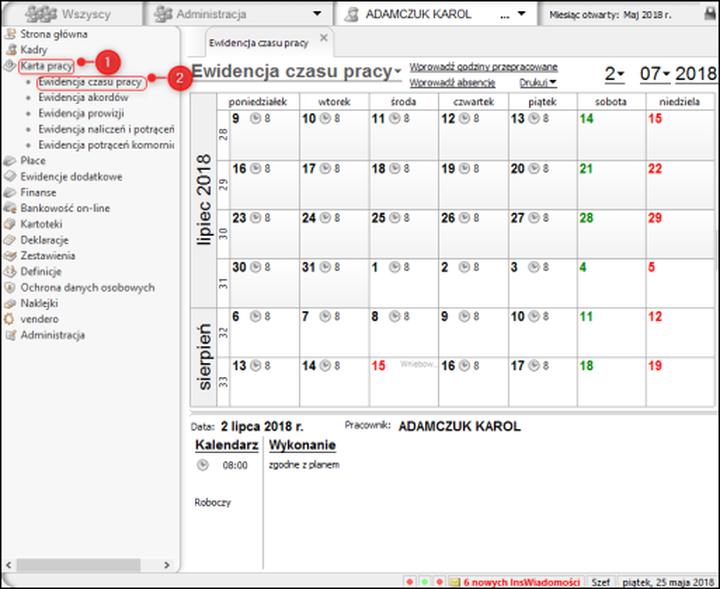Click the Ochrona danych osobowych icon
Image resolution: width=720 pixels, height=589 pixels.
tap(10, 287)
